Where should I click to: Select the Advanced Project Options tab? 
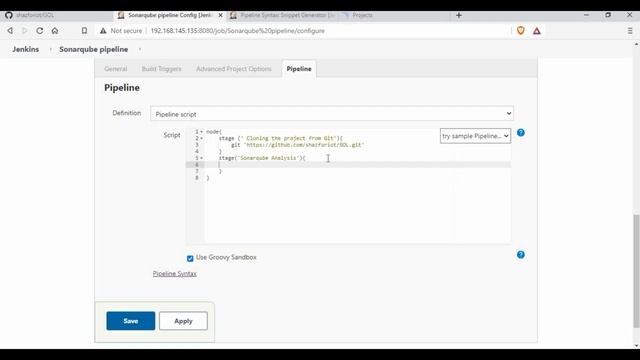click(233, 69)
